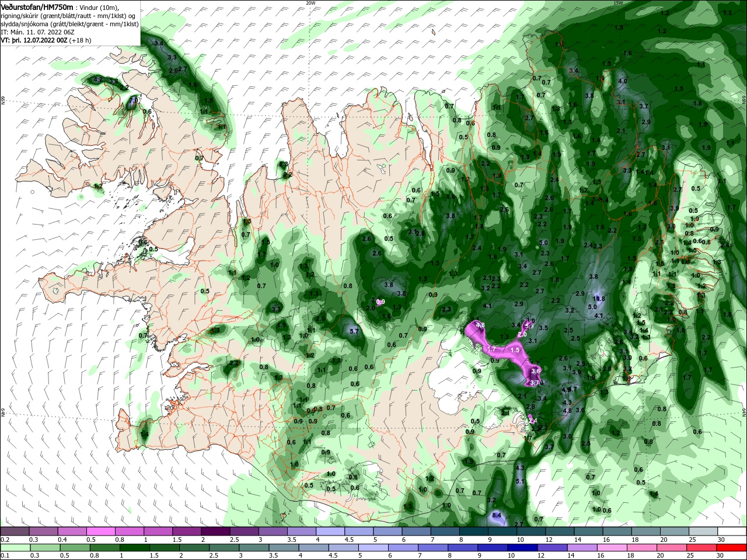Click the 3.3 value below 3.4 in northwest
Screen dimensions: 747x560
[x=172, y=57]
